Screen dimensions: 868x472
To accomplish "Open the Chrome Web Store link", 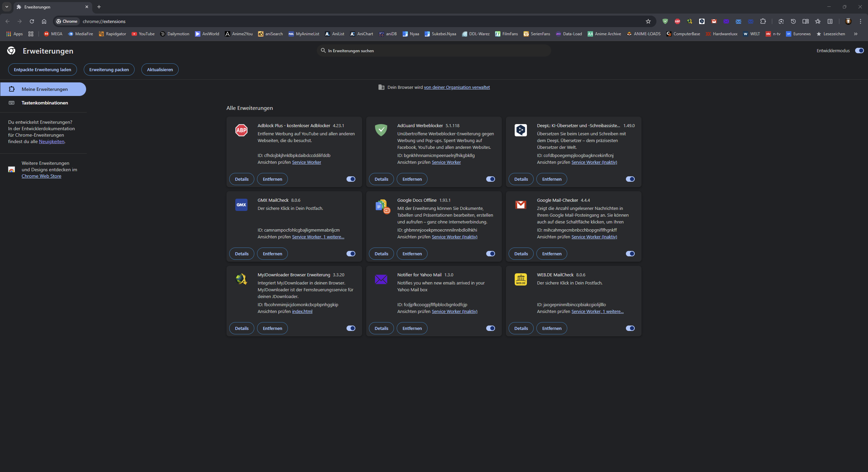I will click(x=41, y=176).
